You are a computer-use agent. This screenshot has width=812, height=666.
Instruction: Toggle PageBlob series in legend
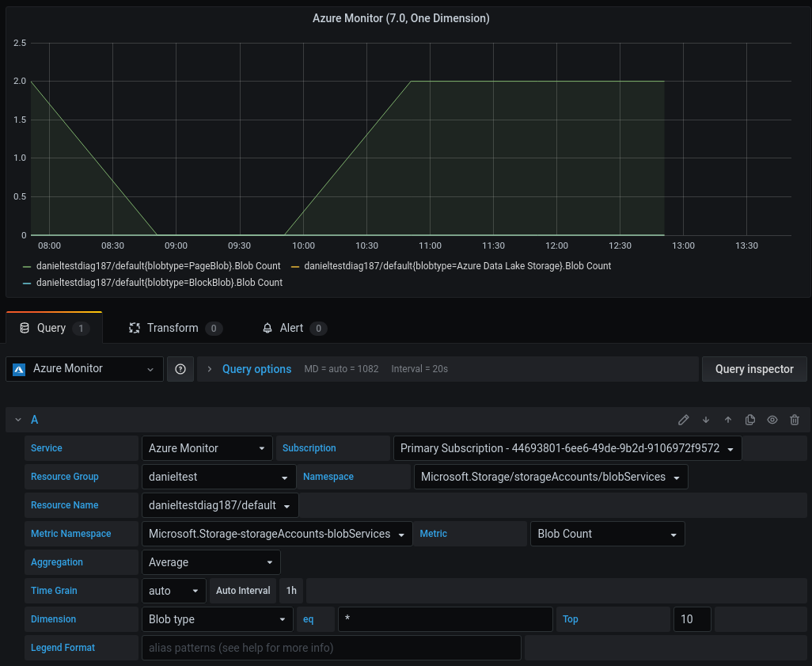tap(158, 266)
